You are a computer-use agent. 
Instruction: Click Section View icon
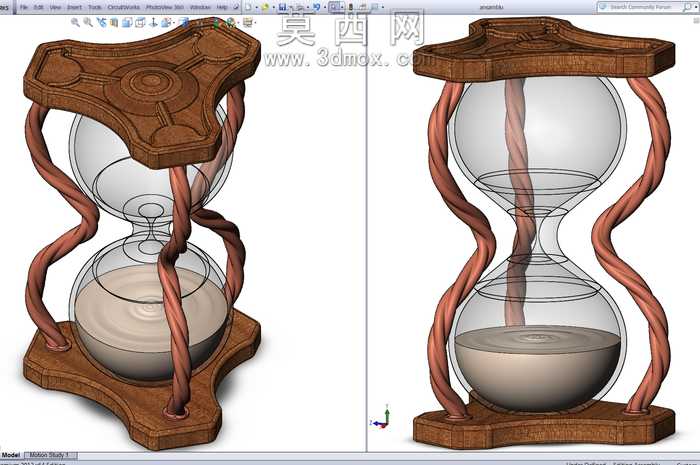114,22
